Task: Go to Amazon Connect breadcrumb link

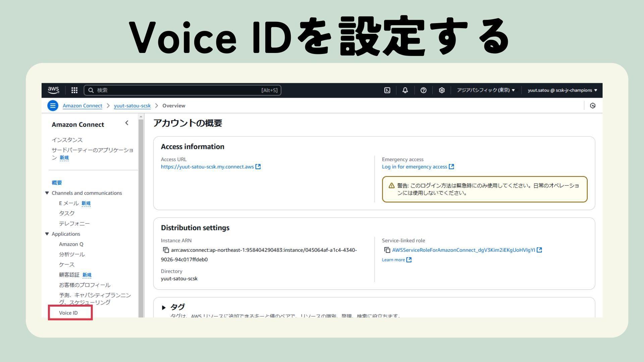Action: pos(82,106)
